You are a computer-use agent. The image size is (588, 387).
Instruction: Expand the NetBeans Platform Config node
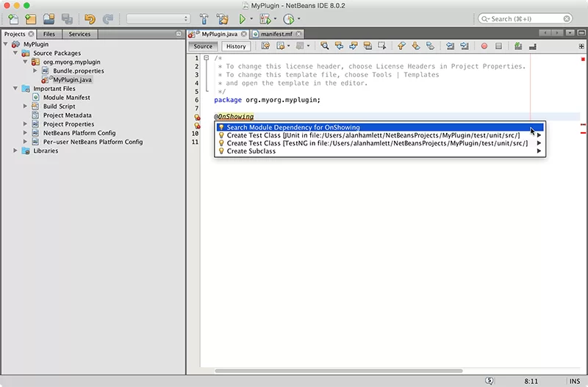pos(25,133)
